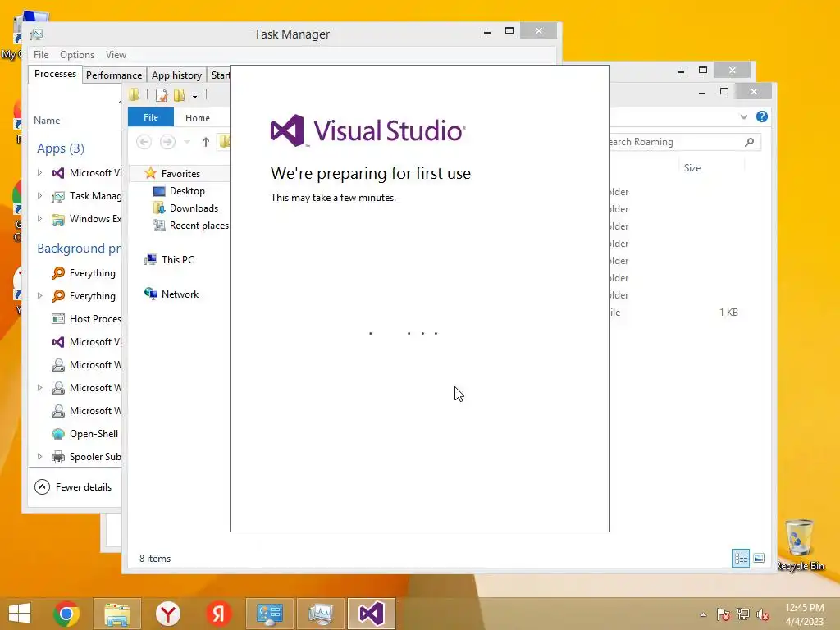Click the muted volume tray icon
This screenshot has height=630, width=840.
[763, 614]
